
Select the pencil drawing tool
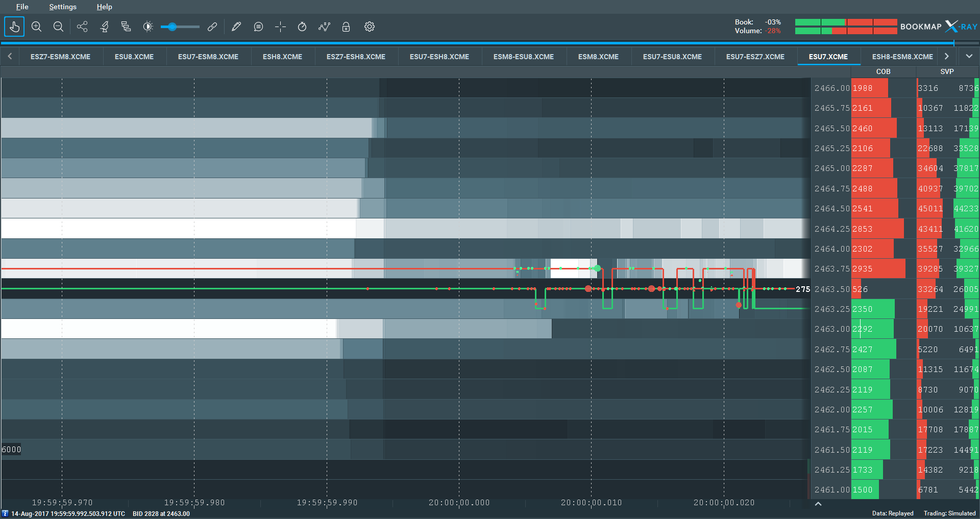click(x=236, y=27)
